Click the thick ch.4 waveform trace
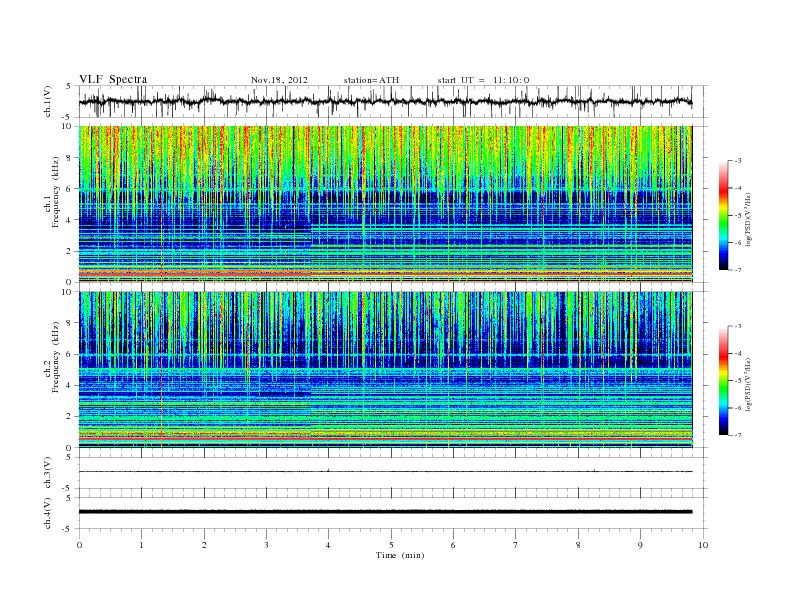The height and width of the screenshot is (612, 792). coord(385,512)
